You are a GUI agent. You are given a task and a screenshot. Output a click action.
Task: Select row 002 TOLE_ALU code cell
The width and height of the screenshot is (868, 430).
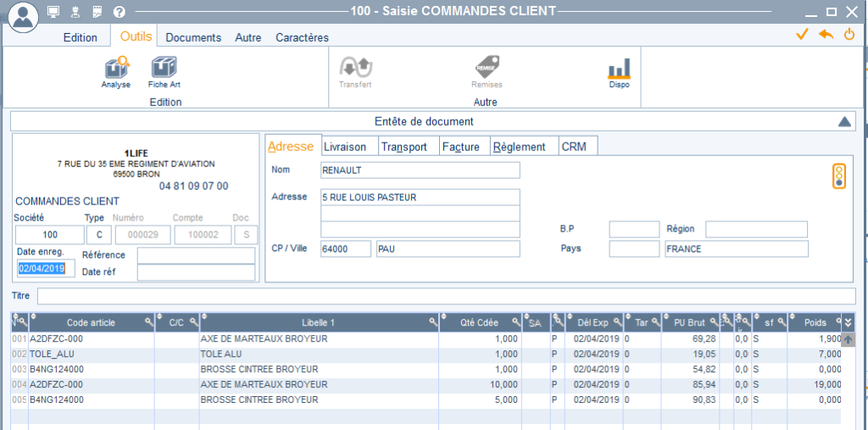click(92, 354)
